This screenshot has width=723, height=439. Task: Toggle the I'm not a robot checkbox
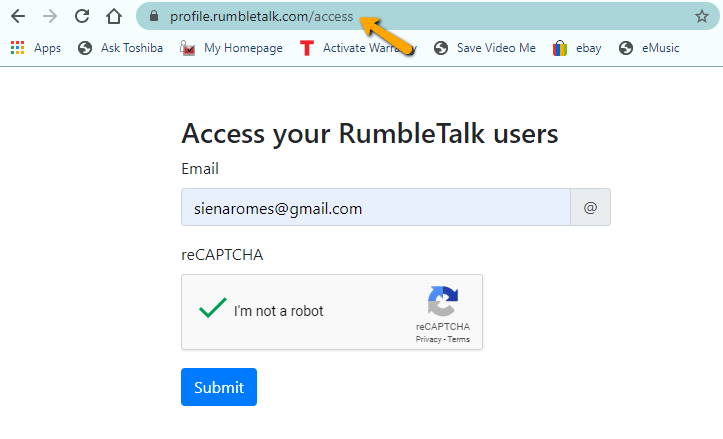(212, 310)
